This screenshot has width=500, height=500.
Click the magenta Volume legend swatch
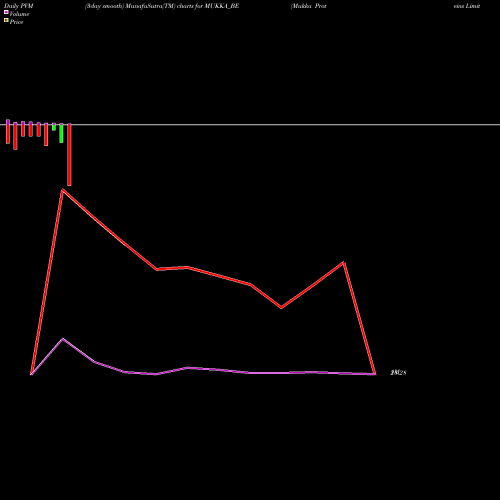click(x=6, y=13)
